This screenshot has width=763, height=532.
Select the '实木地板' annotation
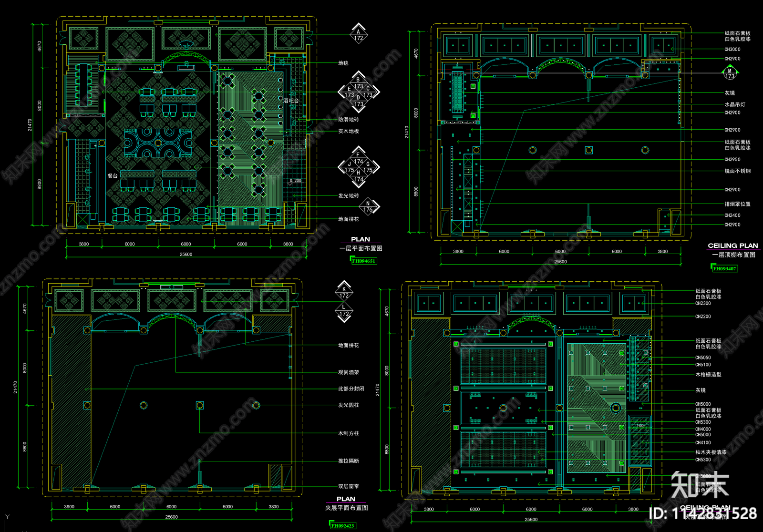[x=349, y=131]
